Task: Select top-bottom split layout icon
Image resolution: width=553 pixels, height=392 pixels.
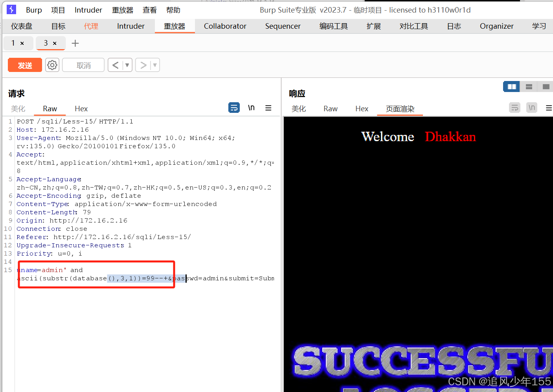Action: click(529, 86)
